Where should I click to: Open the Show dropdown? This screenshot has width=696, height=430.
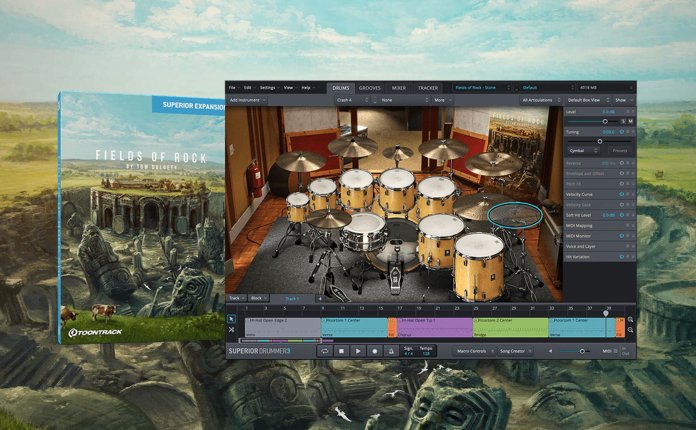624,100
